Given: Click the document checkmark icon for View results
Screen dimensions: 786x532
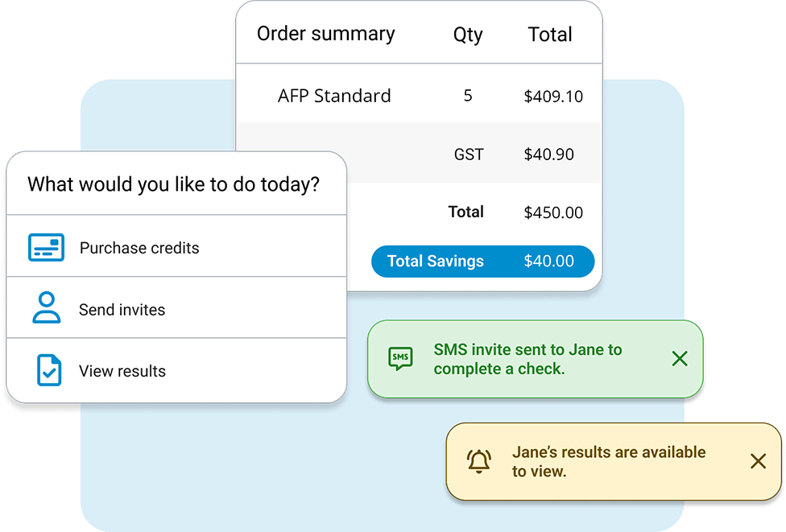Looking at the screenshot, I should [46, 370].
